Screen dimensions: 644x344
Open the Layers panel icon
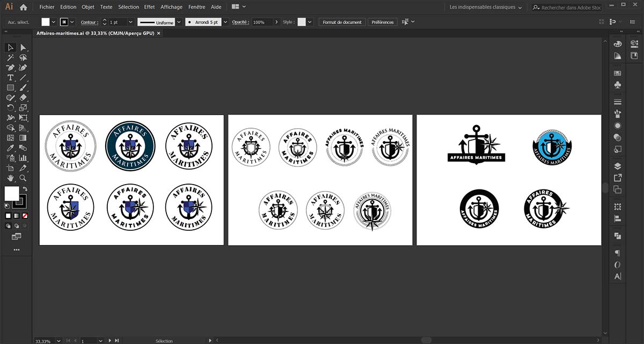click(x=618, y=166)
